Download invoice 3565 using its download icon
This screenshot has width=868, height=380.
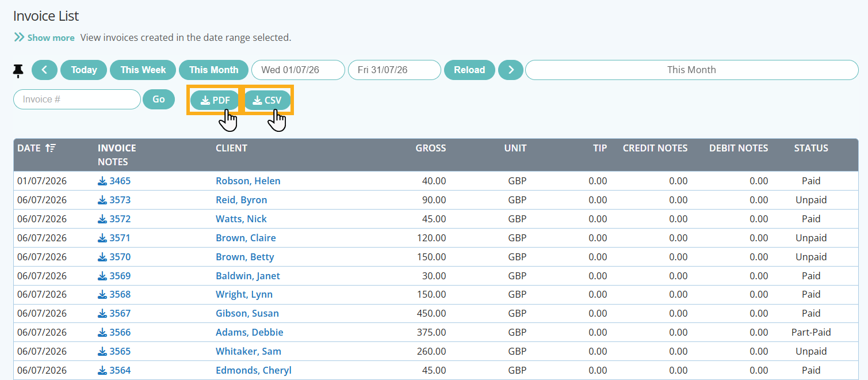point(102,351)
